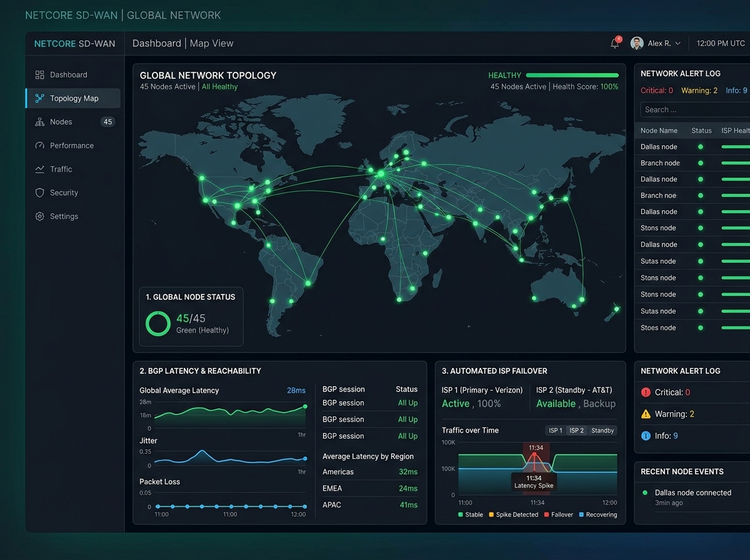
Task: Select the Americas region latency row
Action: click(370, 472)
